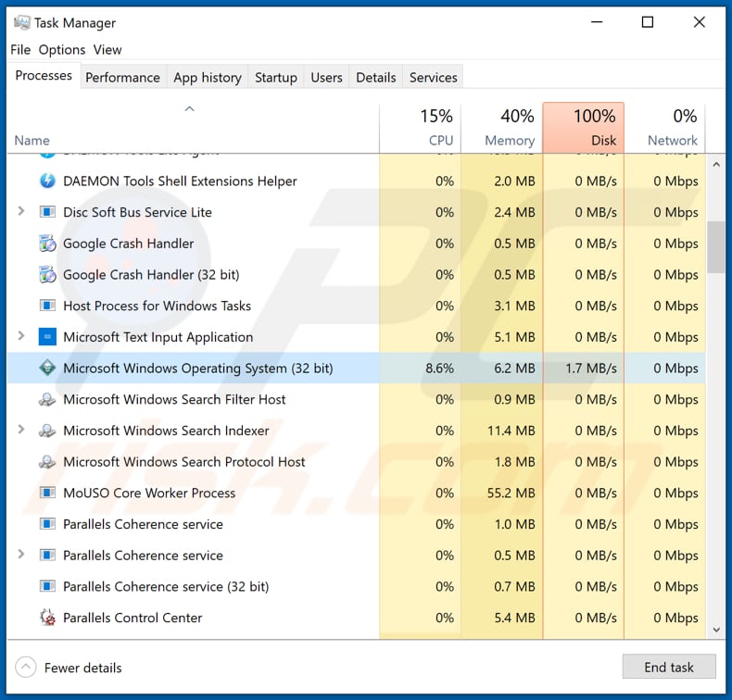Select the MoUSO Core Worker Process row
The image size is (732, 700).
(x=356, y=493)
